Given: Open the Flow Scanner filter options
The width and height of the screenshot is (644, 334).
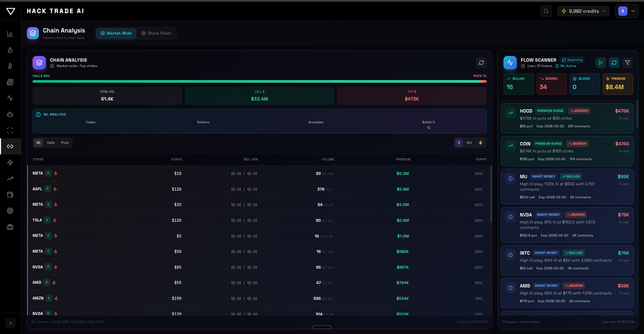Looking at the screenshot, I should (628, 63).
